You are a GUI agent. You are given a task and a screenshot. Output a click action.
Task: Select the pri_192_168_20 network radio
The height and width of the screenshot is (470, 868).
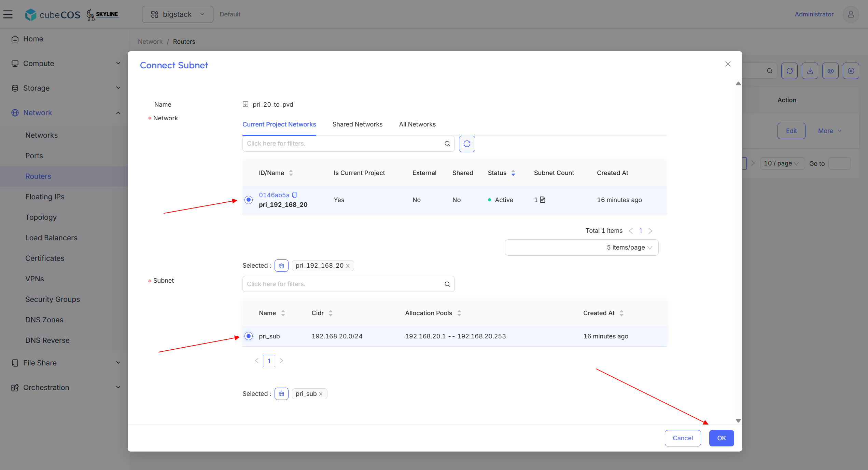[249, 200]
